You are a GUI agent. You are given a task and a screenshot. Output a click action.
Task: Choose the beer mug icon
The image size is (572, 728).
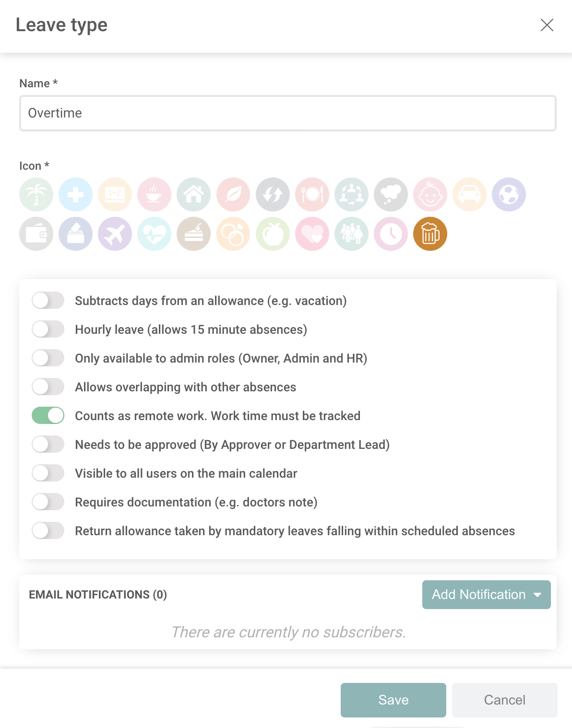click(430, 234)
